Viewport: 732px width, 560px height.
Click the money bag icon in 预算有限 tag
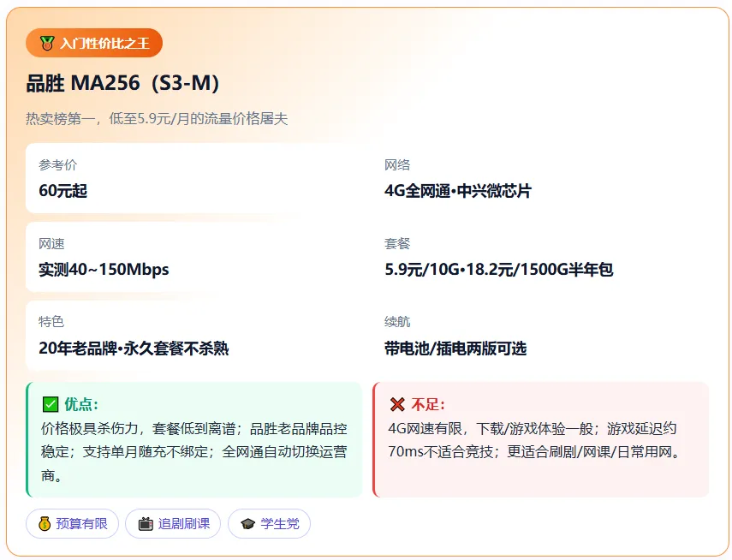(45, 523)
